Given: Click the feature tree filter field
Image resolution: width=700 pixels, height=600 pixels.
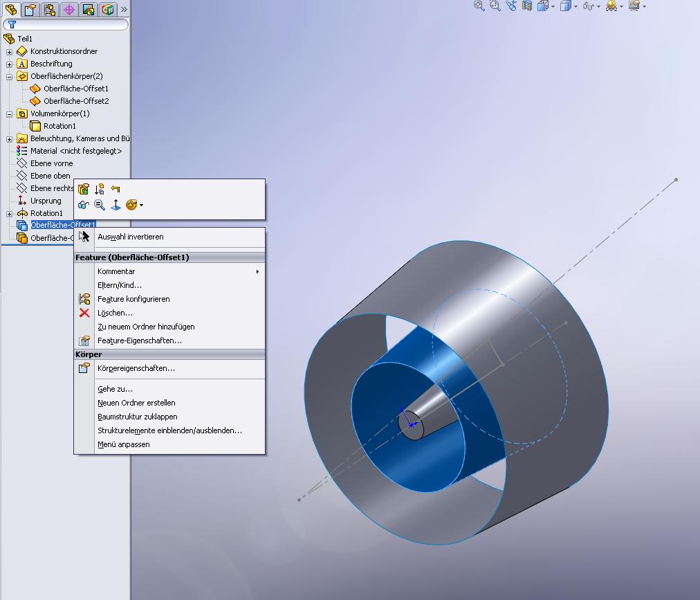Looking at the screenshot, I should point(68,24).
